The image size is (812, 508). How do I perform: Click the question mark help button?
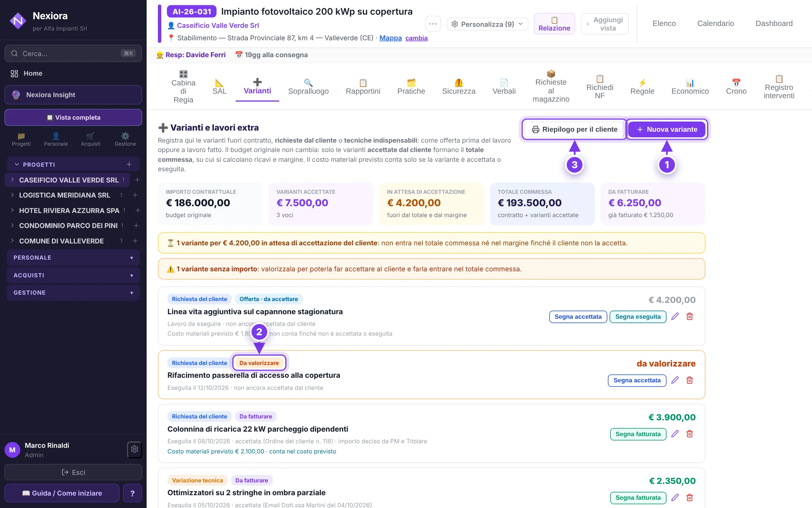[132, 493]
